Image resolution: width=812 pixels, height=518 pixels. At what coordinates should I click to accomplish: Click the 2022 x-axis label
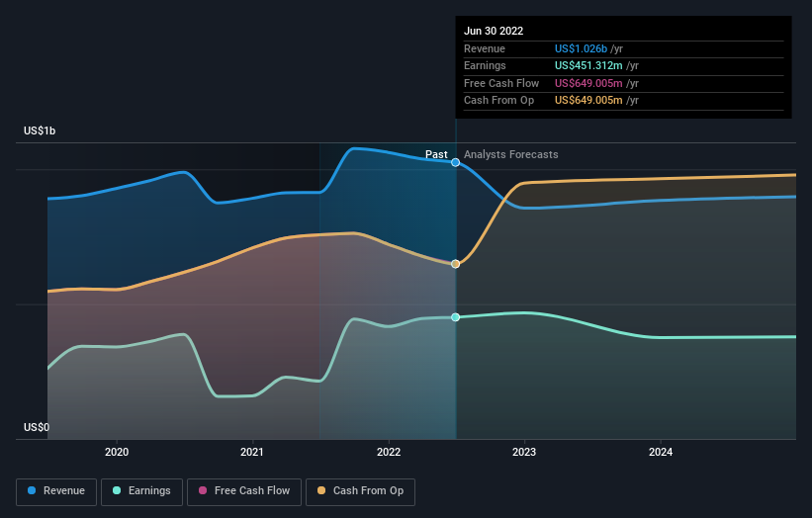click(389, 453)
